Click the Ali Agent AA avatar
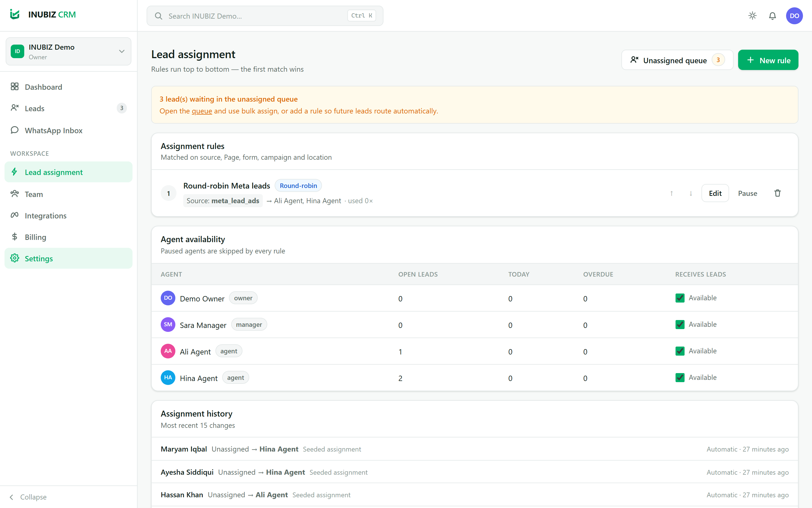 168,351
